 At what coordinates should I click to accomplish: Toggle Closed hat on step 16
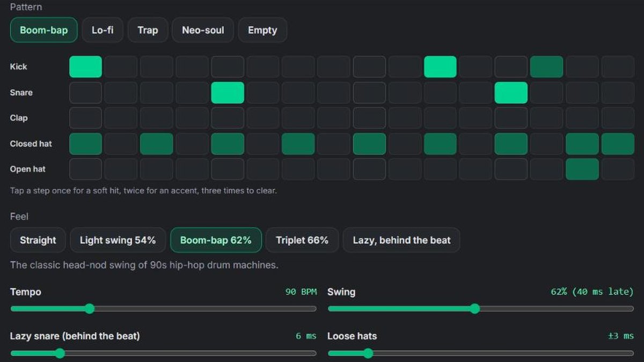(618, 144)
